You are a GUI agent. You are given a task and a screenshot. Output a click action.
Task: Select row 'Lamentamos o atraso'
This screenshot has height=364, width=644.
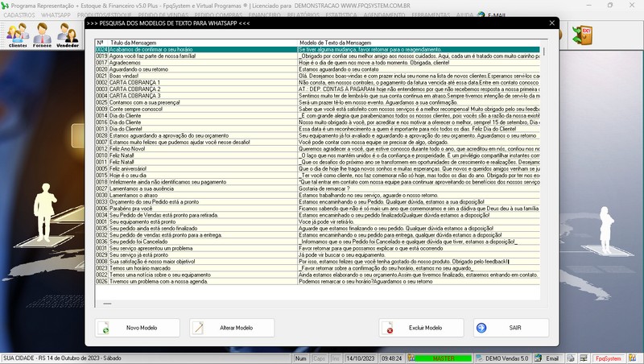[x=317, y=195]
